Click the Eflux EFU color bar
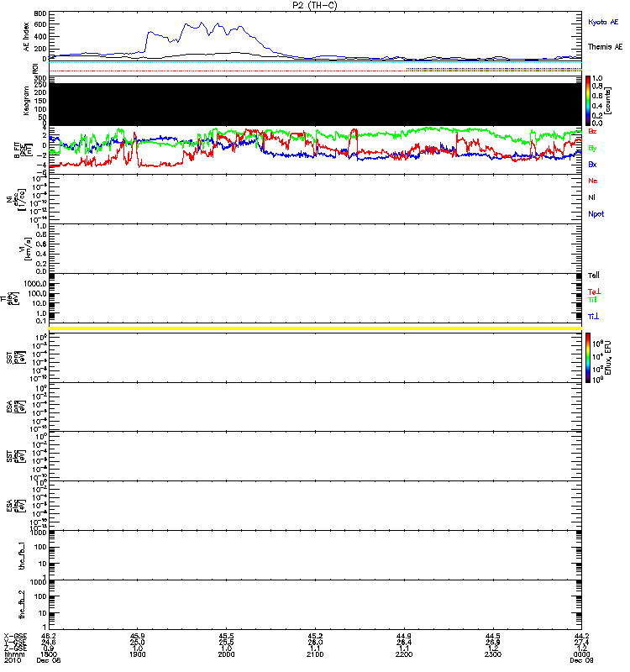This screenshot has width=630, height=672. (588, 358)
